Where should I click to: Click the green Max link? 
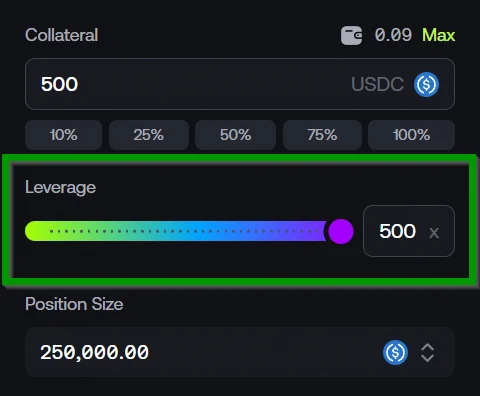(438, 35)
